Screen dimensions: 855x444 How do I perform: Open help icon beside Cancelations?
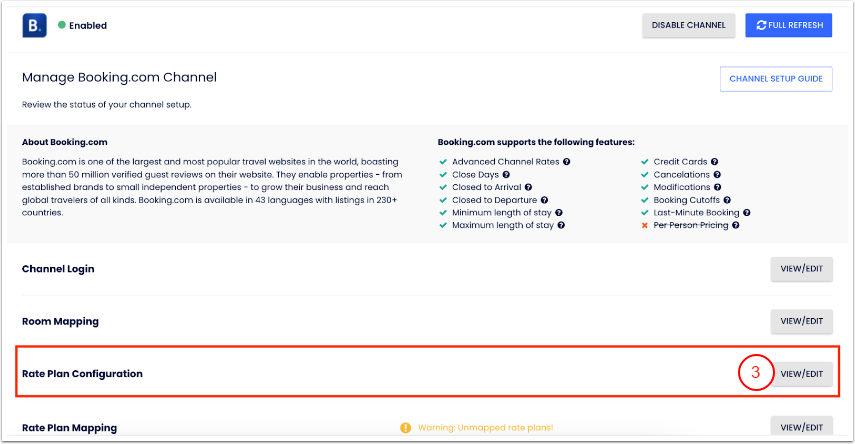[x=718, y=174]
